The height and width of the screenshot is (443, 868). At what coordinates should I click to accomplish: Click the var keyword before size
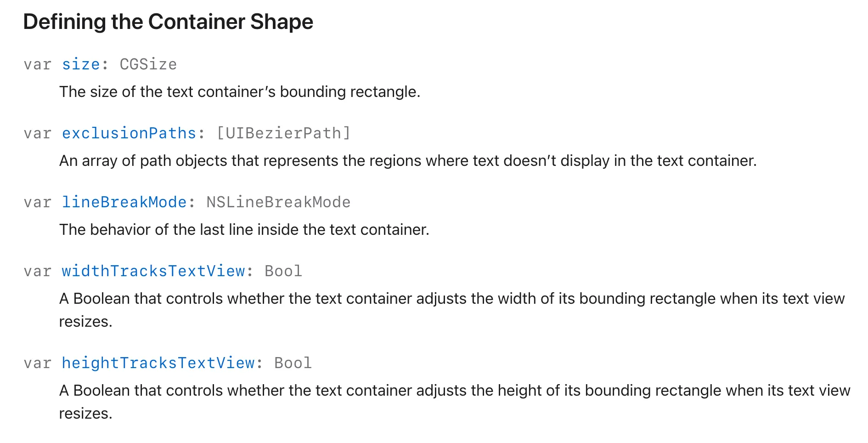37,64
